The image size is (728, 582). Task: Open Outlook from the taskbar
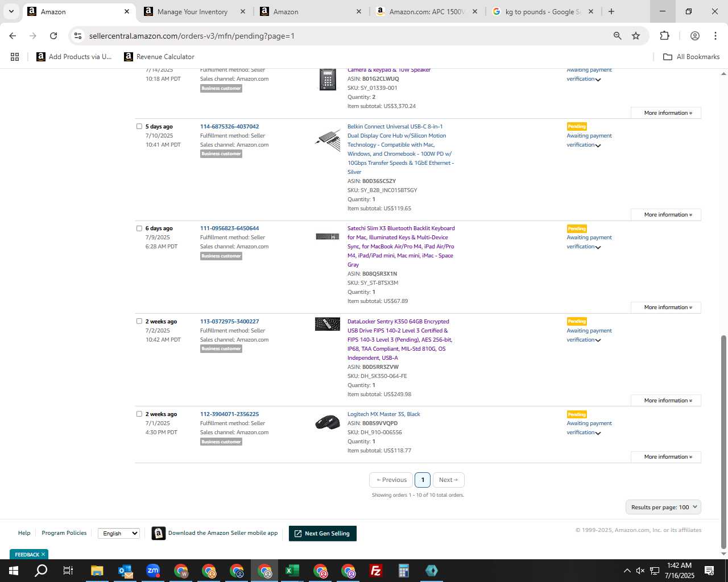(x=125, y=571)
